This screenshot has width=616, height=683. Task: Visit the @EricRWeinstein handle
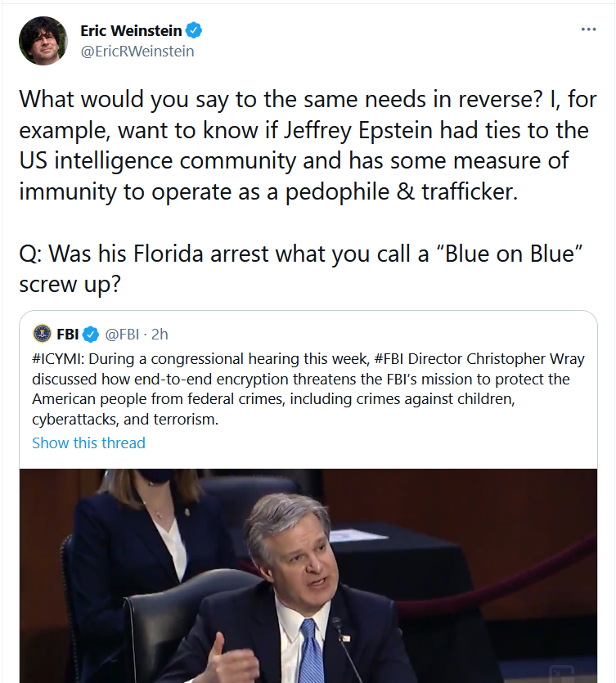(x=137, y=52)
